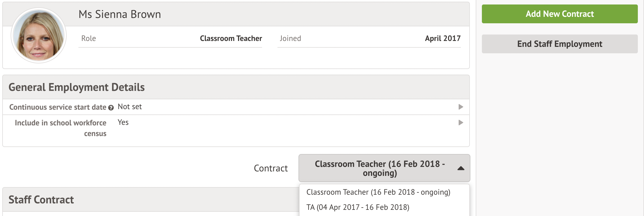Click the Staff Contract section header
Viewport: 644px width, 216px height.
(41, 200)
